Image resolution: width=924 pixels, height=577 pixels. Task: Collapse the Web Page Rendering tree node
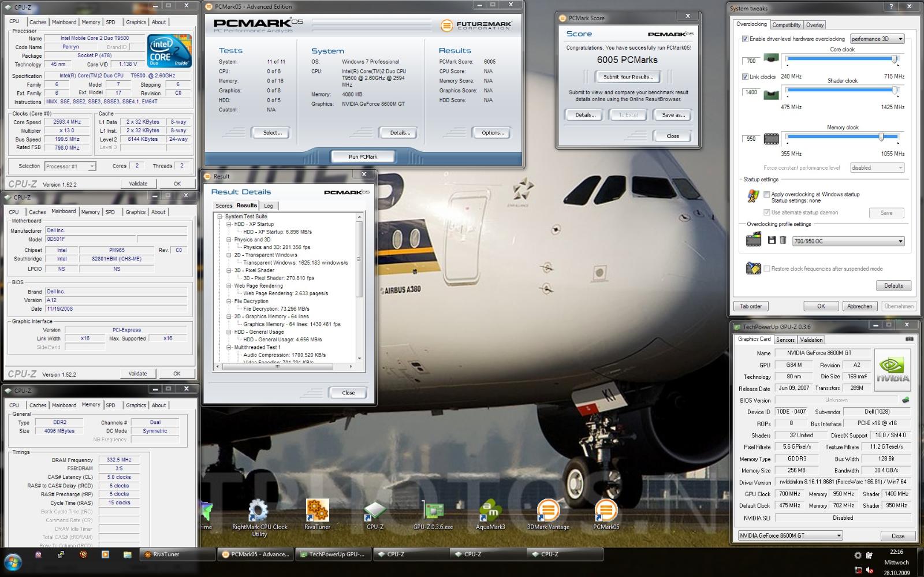pos(229,286)
